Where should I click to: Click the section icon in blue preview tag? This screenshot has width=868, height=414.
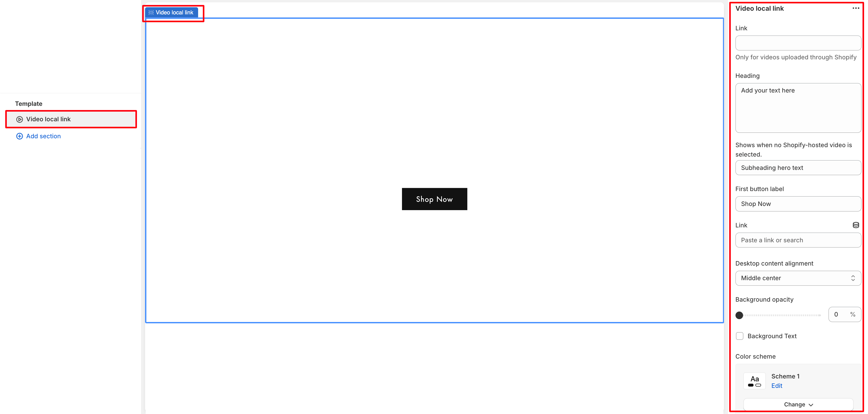coord(151,13)
